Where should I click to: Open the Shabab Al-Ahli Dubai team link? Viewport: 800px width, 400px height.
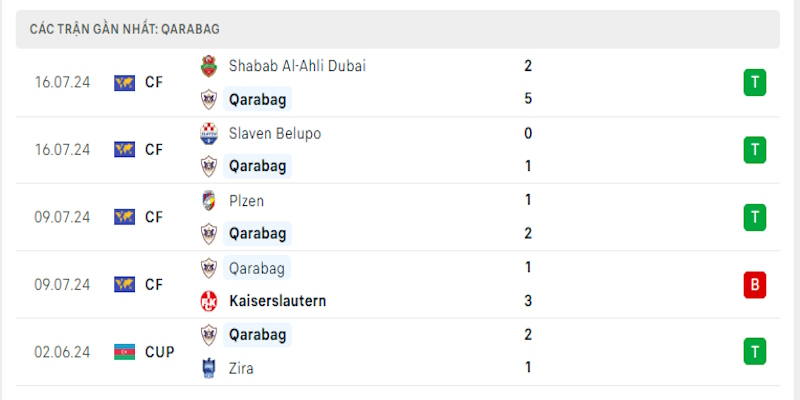(296, 66)
